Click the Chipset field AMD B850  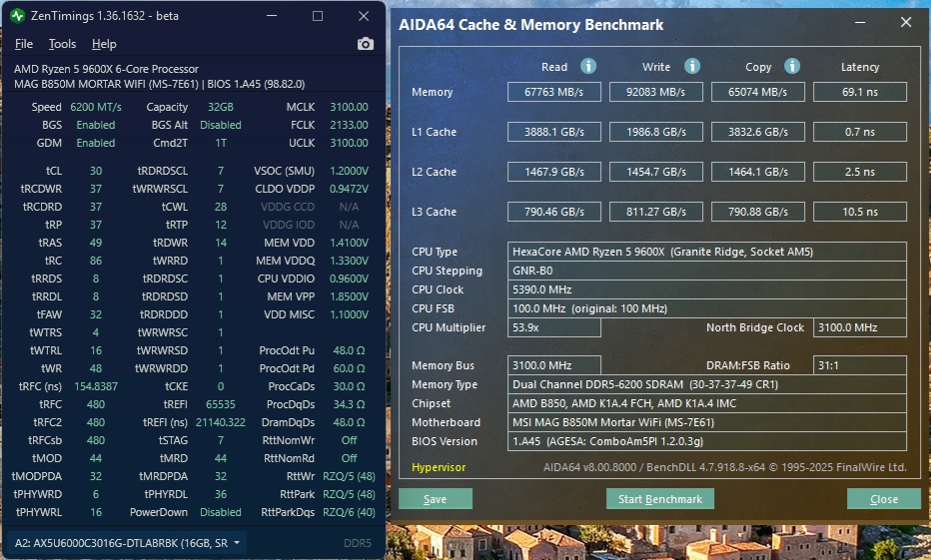click(x=706, y=403)
